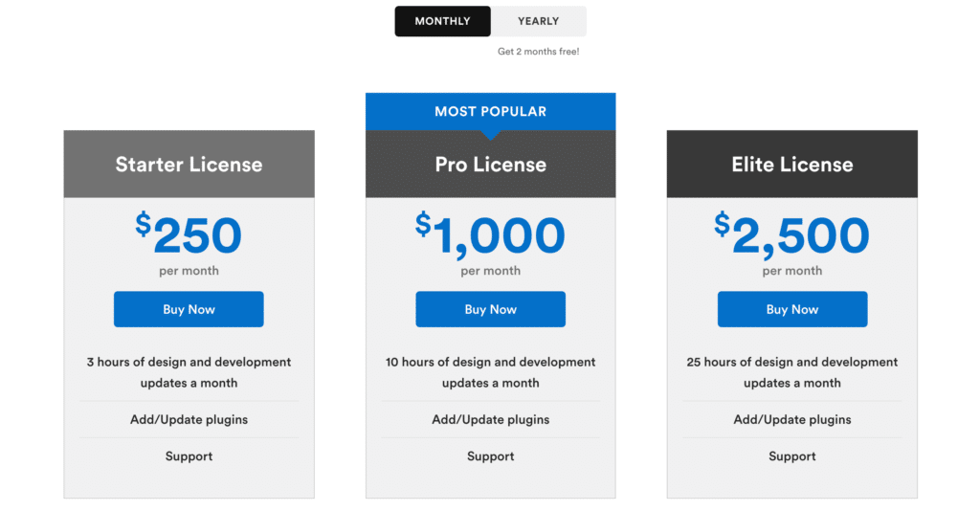
Task: Click the $2,500 price
Action: [791, 234]
